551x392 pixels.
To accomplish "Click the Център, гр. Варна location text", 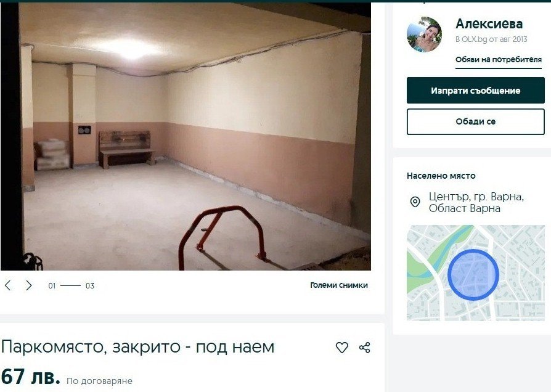I will tap(476, 203).
